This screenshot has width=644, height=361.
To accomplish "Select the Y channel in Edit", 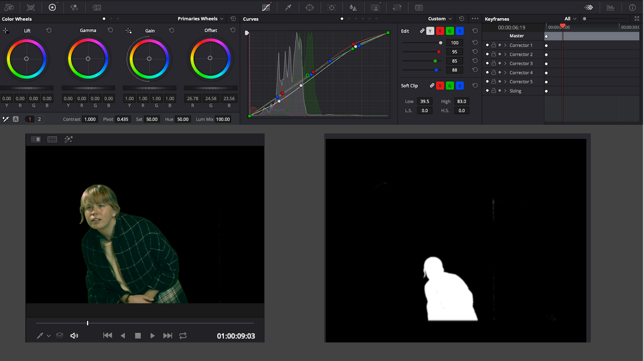I will pos(430,31).
